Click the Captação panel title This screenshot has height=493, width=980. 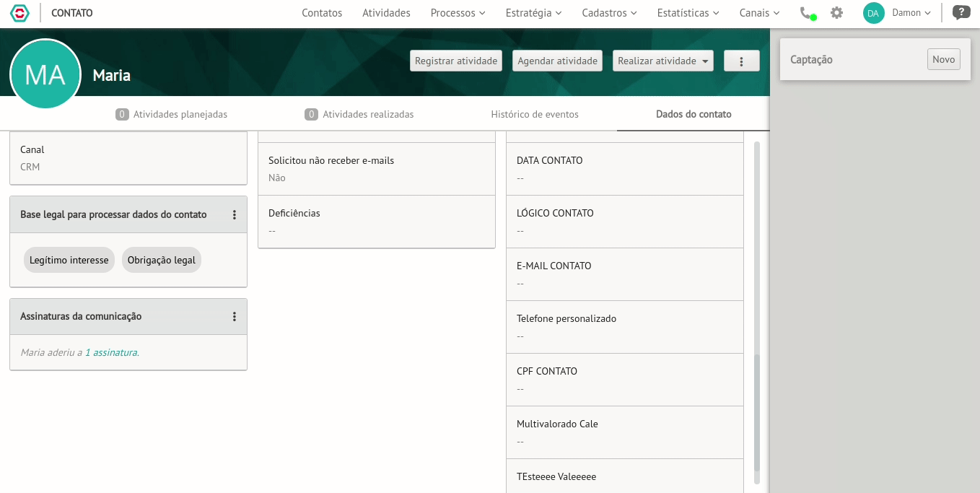tap(811, 60)
